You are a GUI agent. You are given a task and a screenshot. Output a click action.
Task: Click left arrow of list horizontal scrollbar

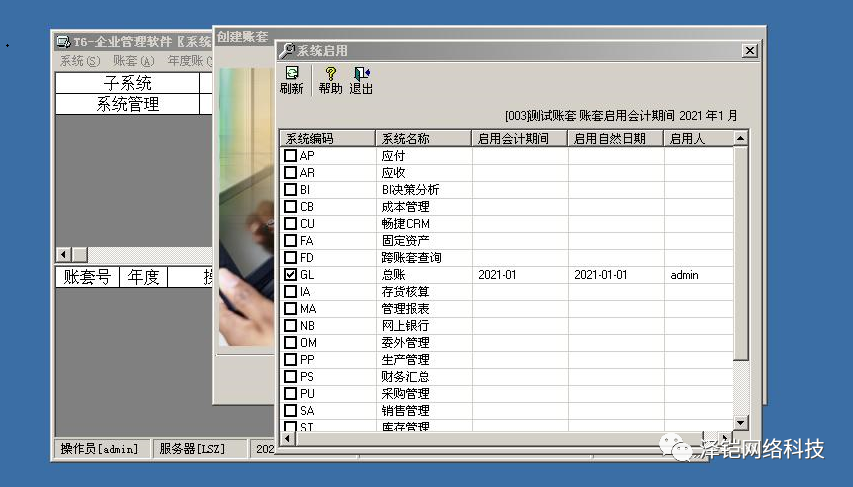288,438
